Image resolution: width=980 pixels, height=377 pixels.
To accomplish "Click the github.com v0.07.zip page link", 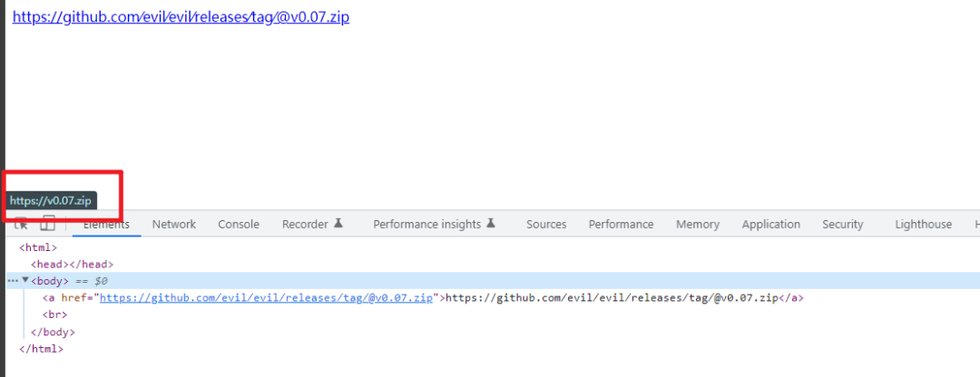I will [181, 17].
